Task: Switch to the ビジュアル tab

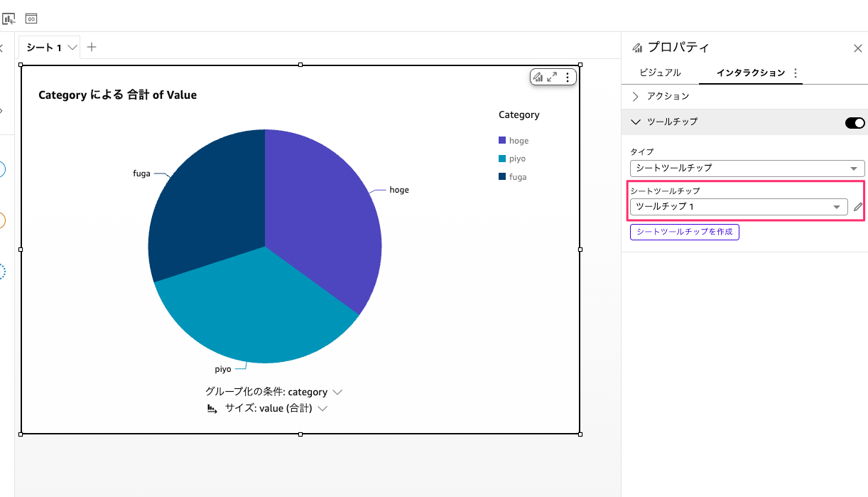Action: tap(660, 73)
